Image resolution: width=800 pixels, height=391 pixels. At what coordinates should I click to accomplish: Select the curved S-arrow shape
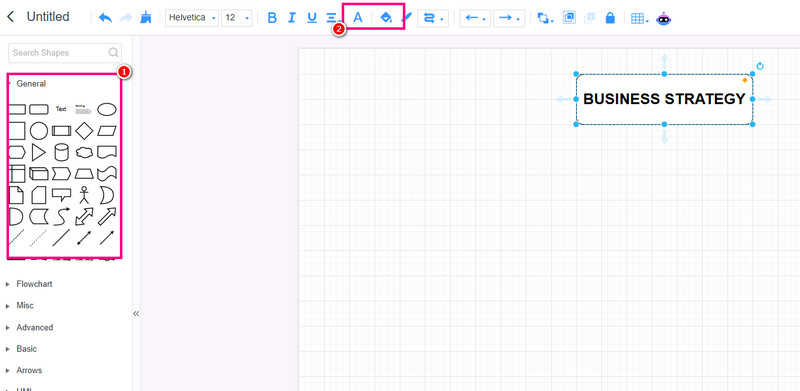pos(62,216)
